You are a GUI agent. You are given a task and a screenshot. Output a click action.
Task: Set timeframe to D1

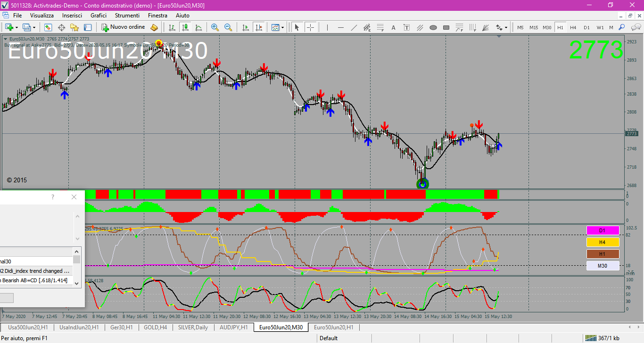[x=586, y=27]
